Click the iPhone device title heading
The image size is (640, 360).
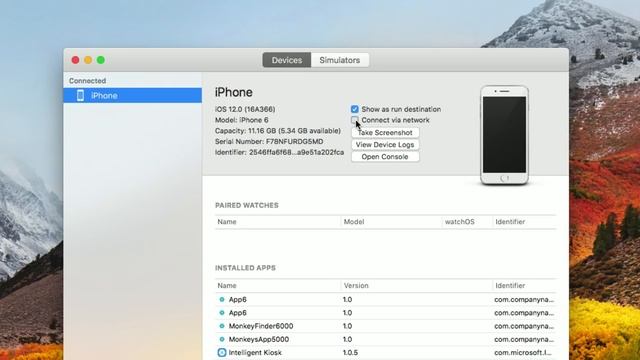tap(233, 92)
